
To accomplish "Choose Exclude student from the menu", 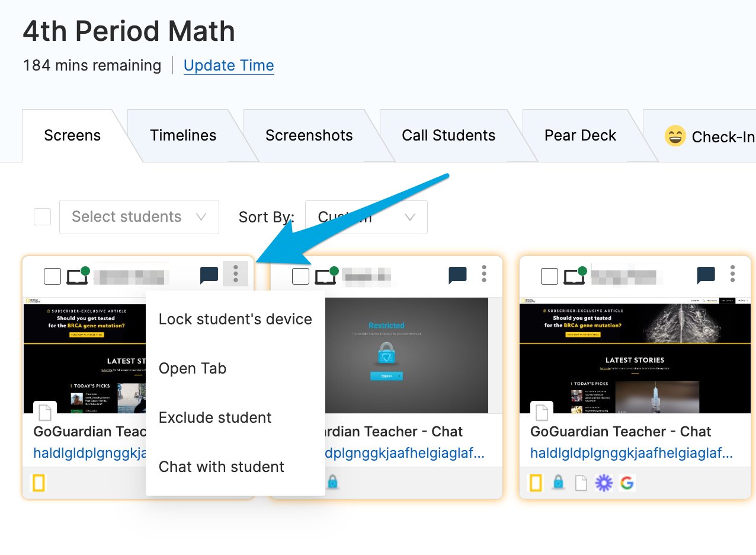I will (235, 417).
